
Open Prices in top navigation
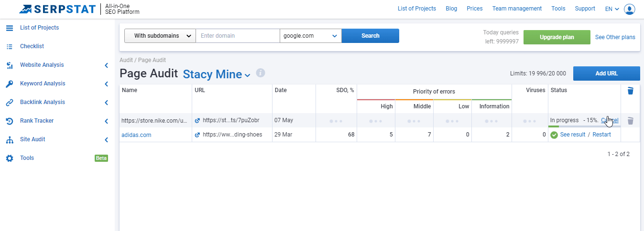(x=475, y=9)
